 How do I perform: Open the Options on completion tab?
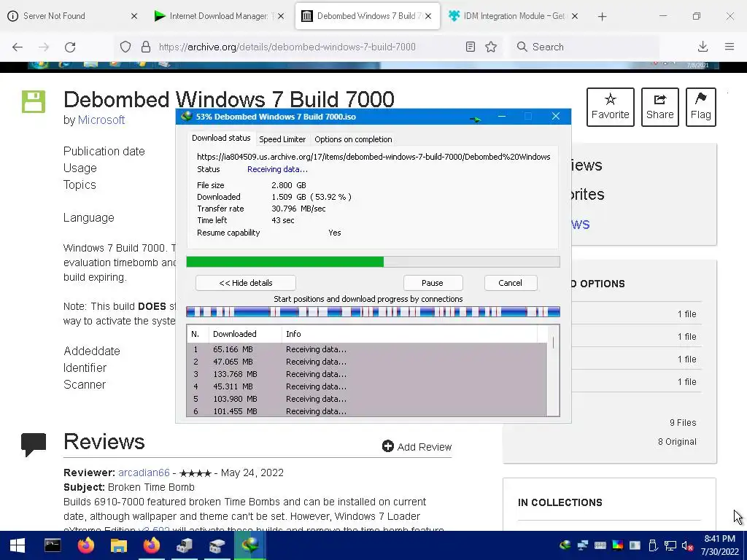click(x=353, y=139)
